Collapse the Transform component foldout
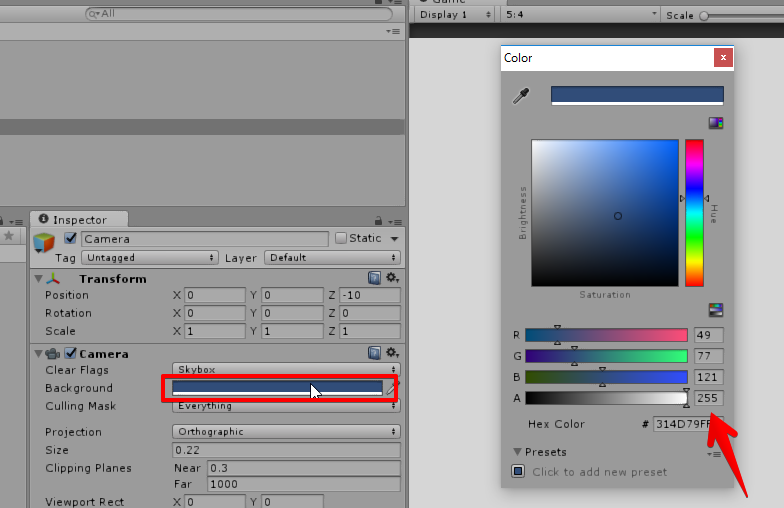The width and height of the screenshot is (784, 508). [x=38, y=278]
